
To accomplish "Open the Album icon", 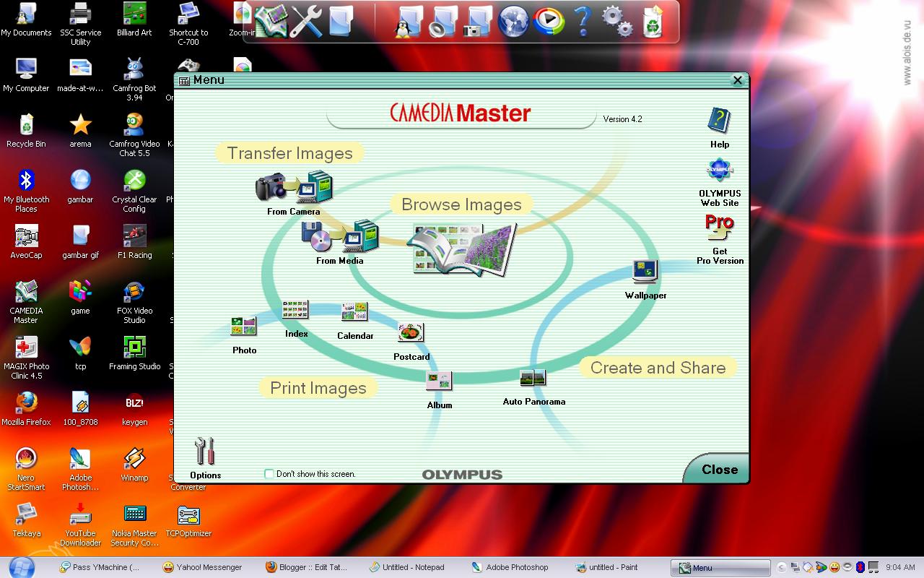I will 439,381.
